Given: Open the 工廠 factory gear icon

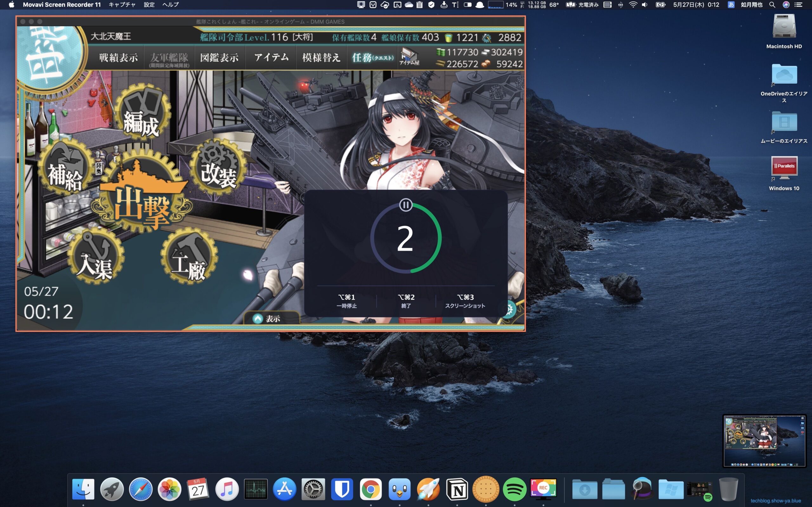Looking at the screenshot, I should tap(189, 258).
